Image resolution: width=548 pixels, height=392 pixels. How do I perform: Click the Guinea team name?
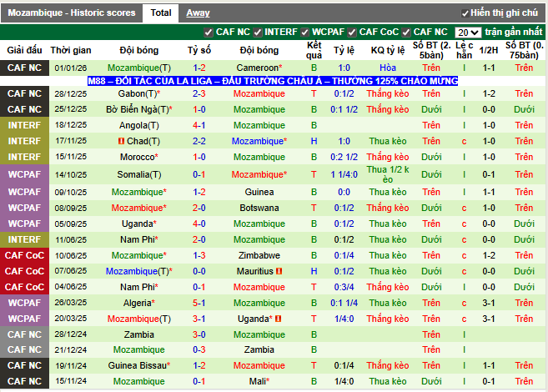click(x=259, y=192)
